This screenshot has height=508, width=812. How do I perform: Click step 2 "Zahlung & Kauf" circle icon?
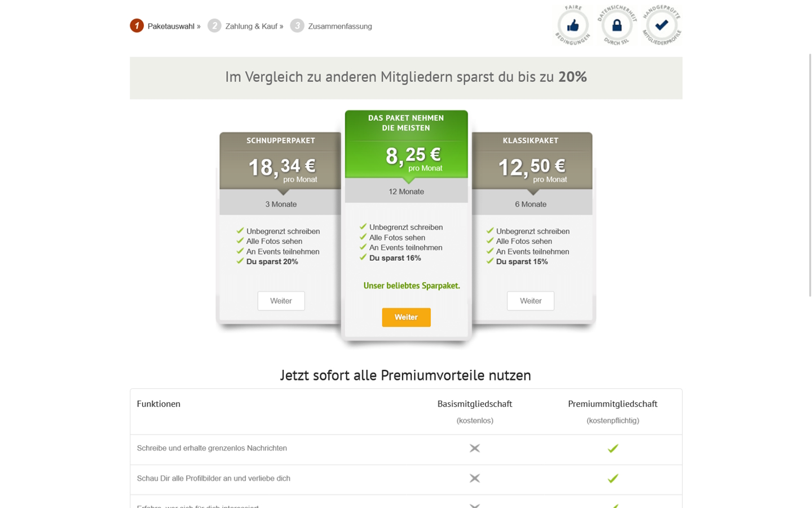[x=215, y=26]
